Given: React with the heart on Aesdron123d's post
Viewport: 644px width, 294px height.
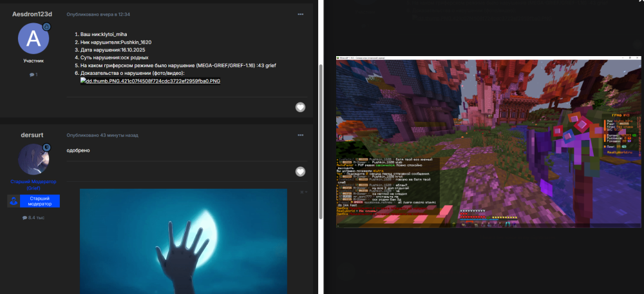Looking at the screenshot, I should coord(300,107).
